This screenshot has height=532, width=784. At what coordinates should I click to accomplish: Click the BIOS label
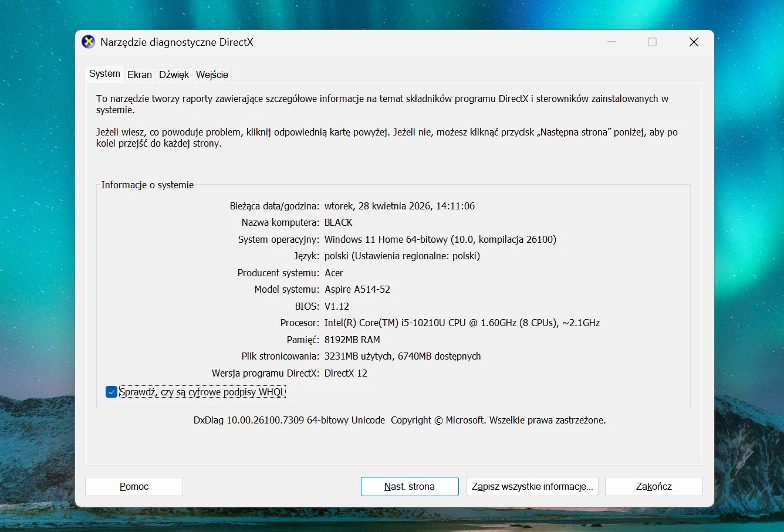(307, 306)
